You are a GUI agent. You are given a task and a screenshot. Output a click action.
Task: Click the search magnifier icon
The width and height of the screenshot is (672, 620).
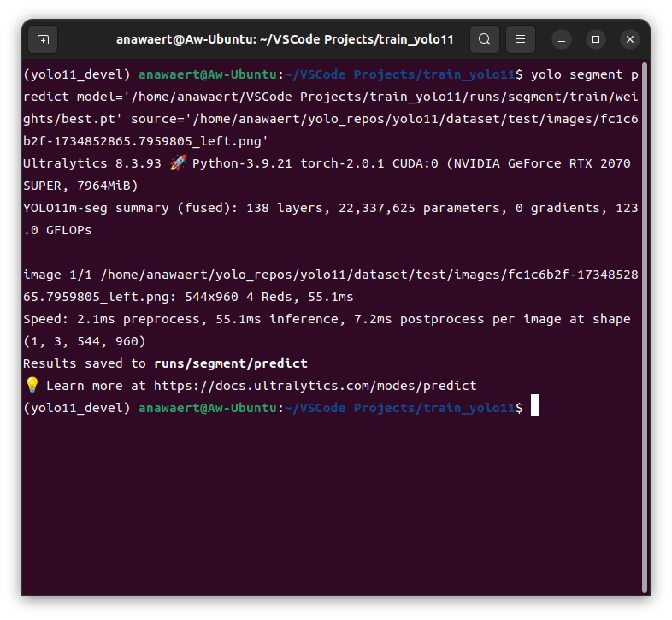point(485,39)
